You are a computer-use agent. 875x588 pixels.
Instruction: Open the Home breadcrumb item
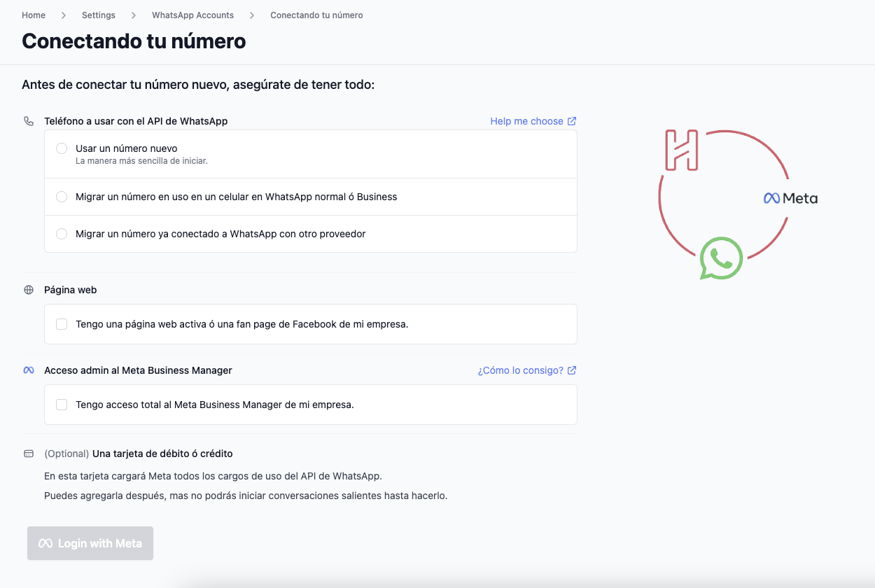coord(34,15)
